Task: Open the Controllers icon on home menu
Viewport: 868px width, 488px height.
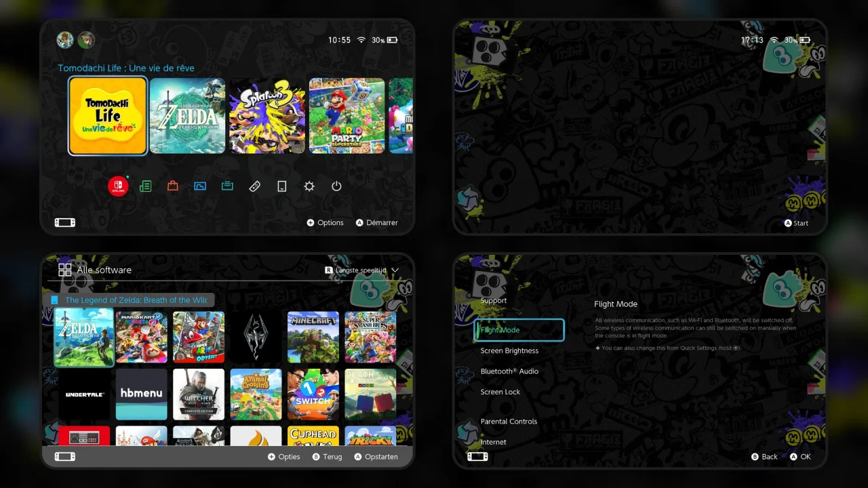Action: pos(255,186)
